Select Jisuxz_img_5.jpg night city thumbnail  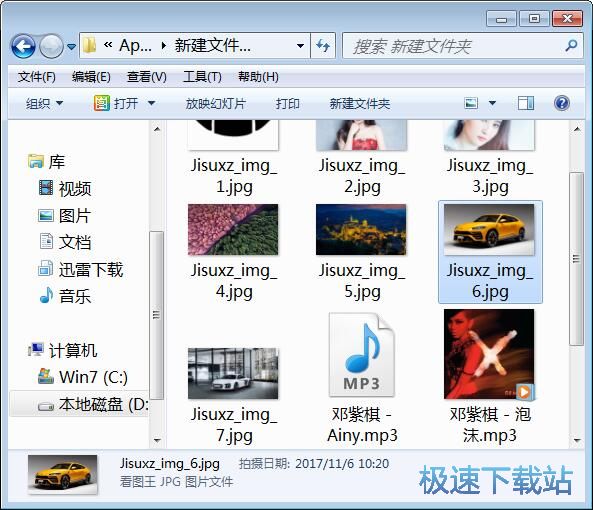point(361,229)
